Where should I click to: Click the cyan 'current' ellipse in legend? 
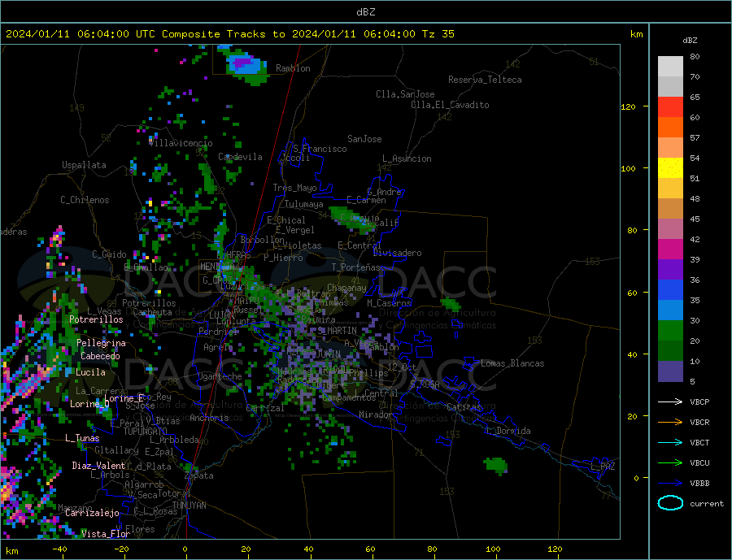point(670,503)
